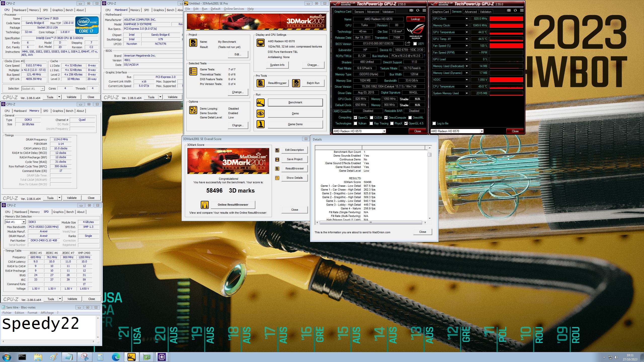This screenshot has width=644, height=362.
Task: Click the Show Details magnifier icon
Action: [x=277, y=178]
